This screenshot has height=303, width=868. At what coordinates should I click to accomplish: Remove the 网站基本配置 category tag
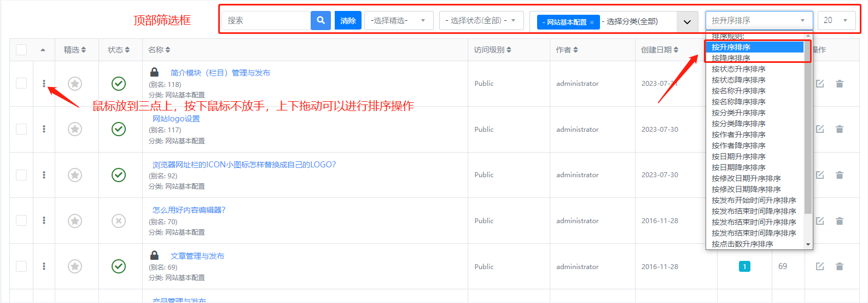(x=592, y=22)
